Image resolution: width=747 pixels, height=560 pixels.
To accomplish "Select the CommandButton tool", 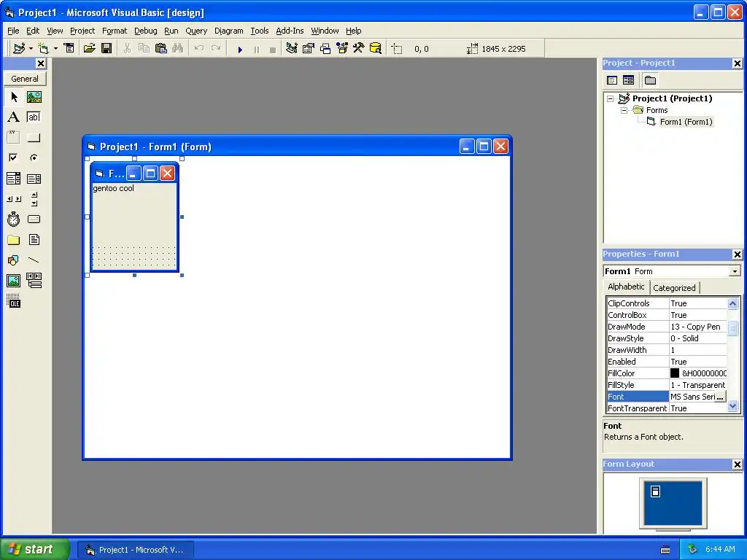I will click(x=34, y=138).
